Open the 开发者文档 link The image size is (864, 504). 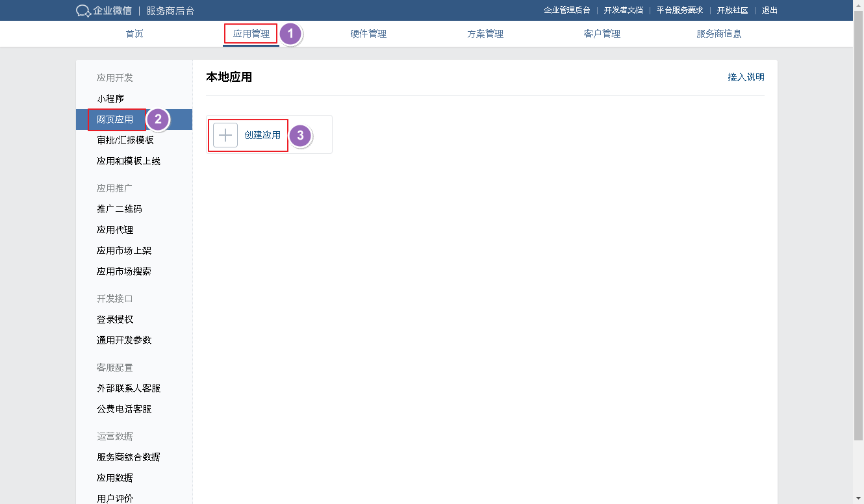[x=623, y=10]
